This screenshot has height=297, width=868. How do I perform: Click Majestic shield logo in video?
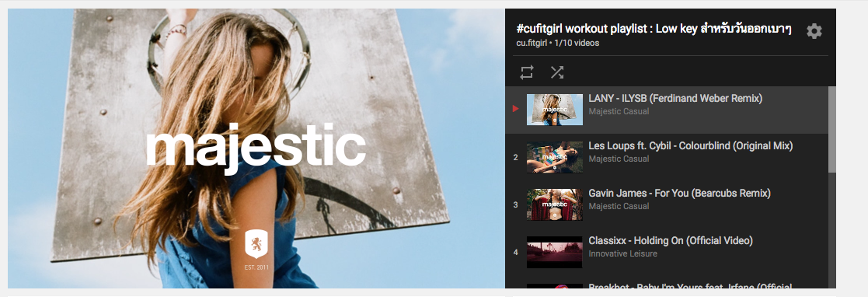[256, 244]
